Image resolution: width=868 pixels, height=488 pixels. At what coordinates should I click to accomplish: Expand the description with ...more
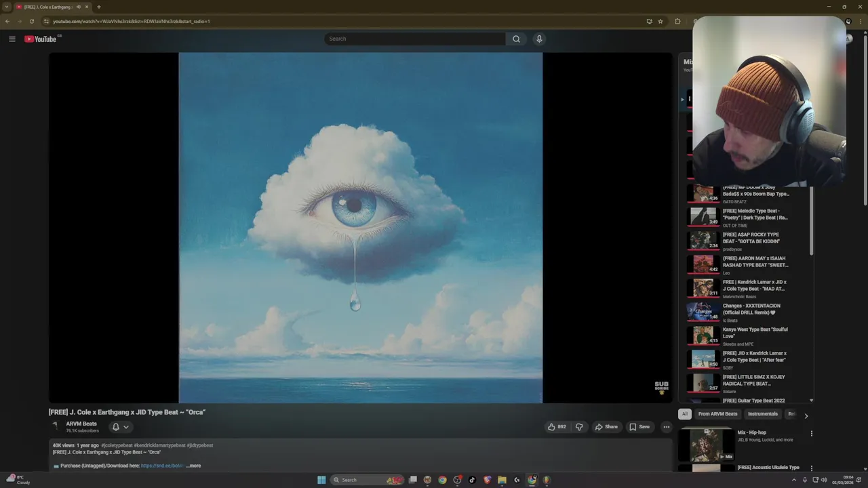(194, 466)
